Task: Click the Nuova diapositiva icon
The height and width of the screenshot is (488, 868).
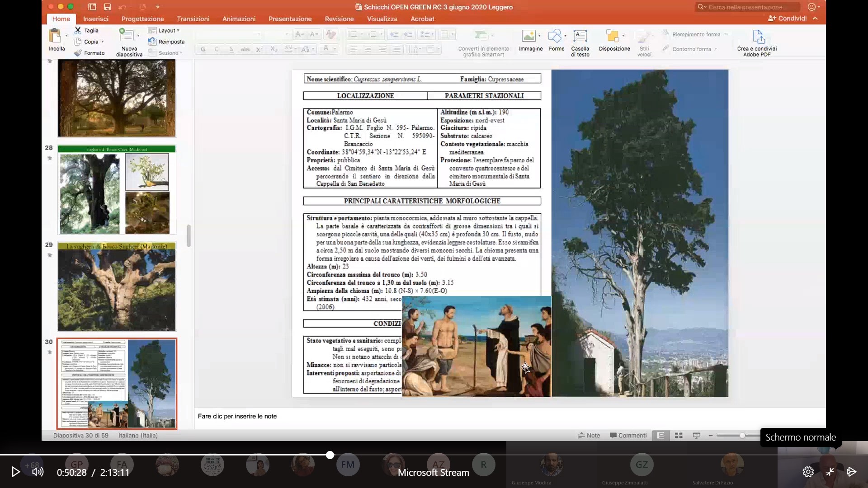Action: tap(126, 36)
